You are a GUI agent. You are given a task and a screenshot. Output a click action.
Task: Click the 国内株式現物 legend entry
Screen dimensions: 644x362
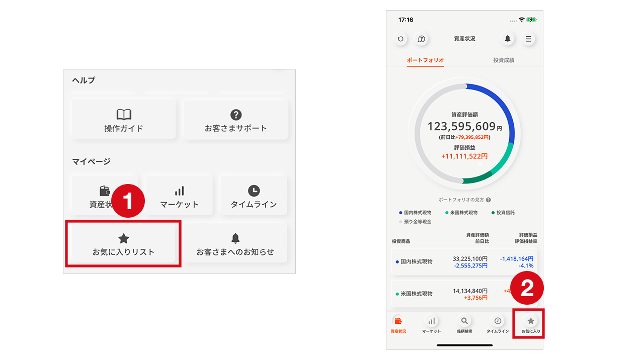click(x=415, y=213)
